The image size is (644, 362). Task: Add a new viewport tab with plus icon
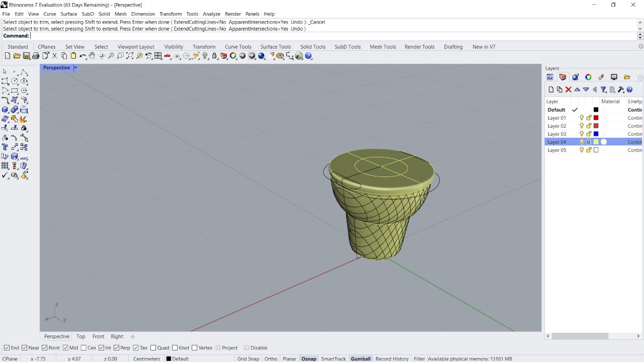[132, 336]
